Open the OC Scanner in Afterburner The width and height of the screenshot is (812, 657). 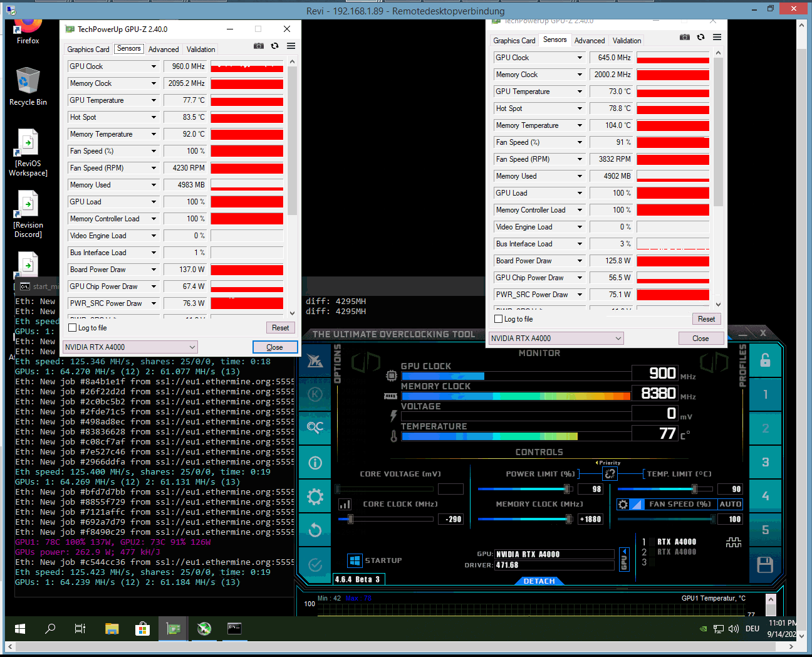pos(315,428)
